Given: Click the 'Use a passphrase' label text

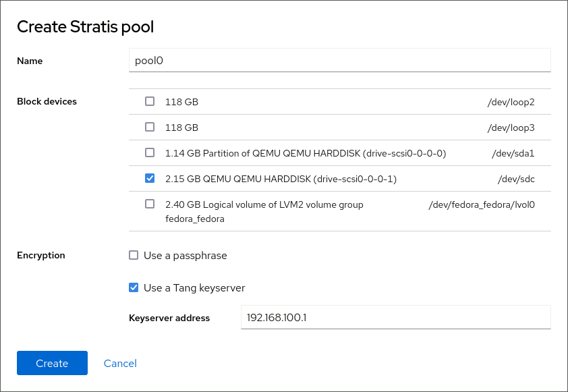Looking at the screenshot, I should click(185, 256).
